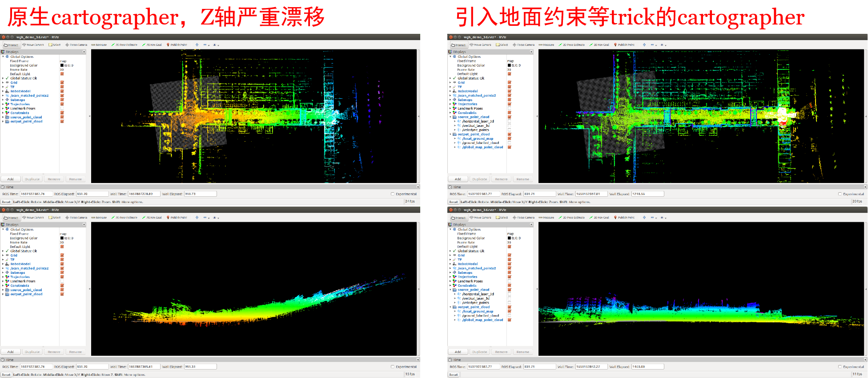Enable /horizontal_laser_3d in top-right RViz window

[510, 121]
